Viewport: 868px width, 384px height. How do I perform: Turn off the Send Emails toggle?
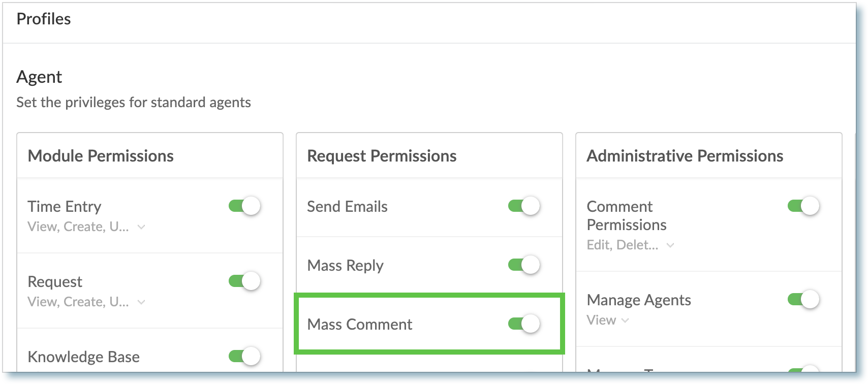[524, 206]
